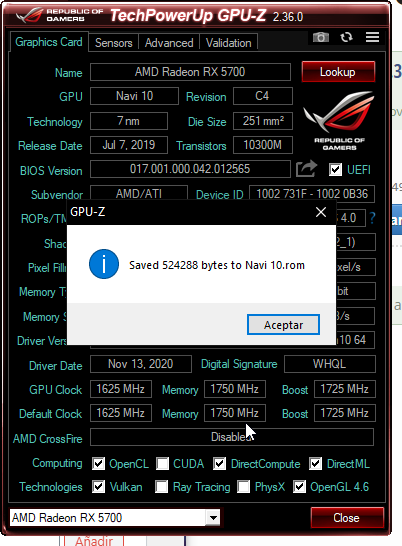Click the Transistors value 10300M

(x=263, y=145)
